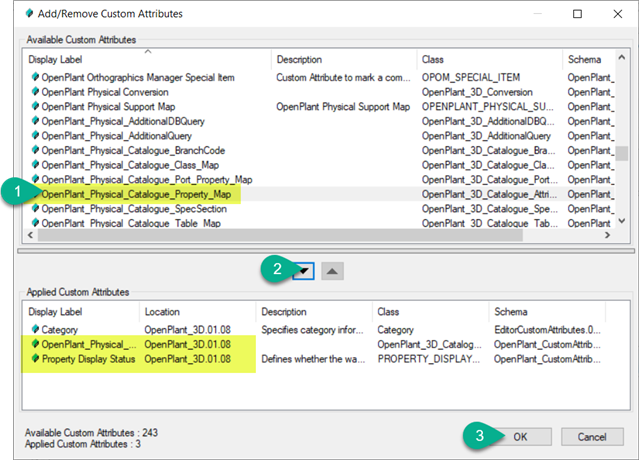The height and width of the screenshot is (460, 639).
Task: Sort the applied list by Description header
Action: coord(314,312)
